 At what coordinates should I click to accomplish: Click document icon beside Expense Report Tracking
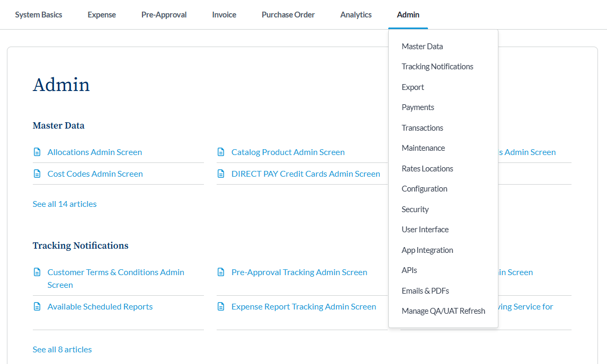[221, 307]
